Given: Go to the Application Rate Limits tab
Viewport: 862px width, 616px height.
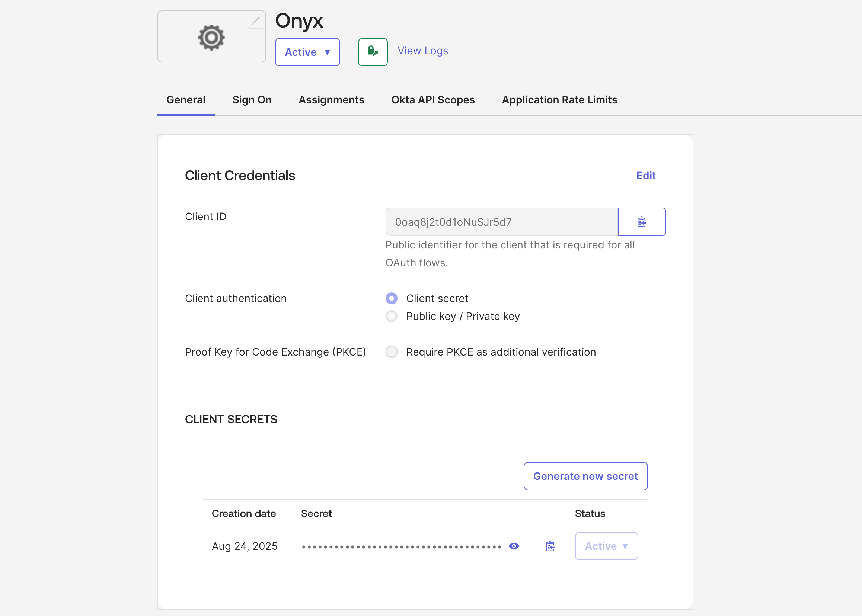Looking at the screenshot, I should [x=559, y=100].
